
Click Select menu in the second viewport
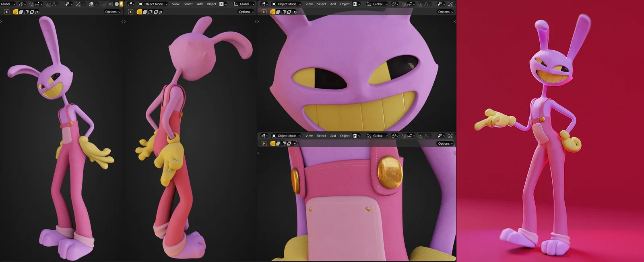point(188,4)
